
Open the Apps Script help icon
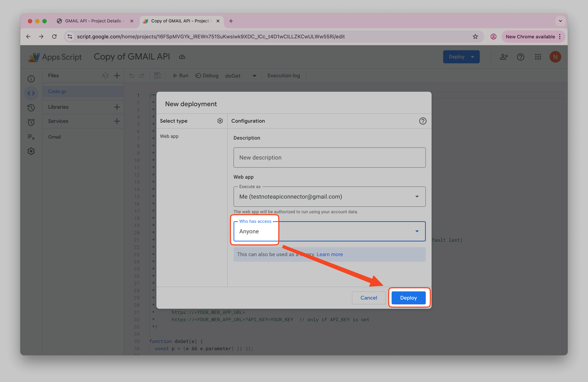pos(520,57)
